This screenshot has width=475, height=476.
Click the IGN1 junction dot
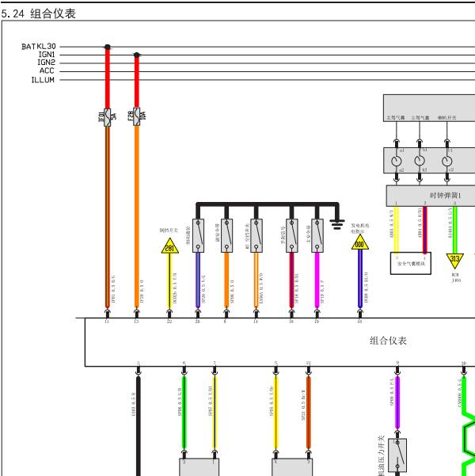(x=137, y=55)
